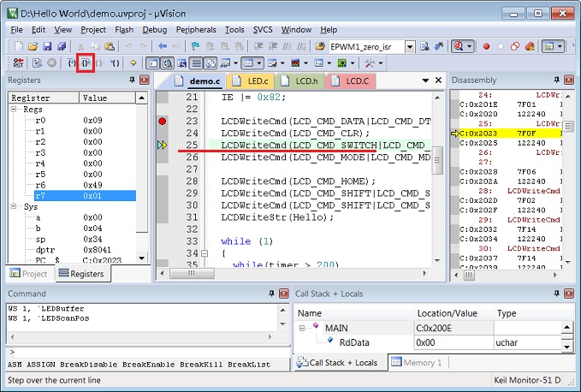This screenshot has height=392, width=581.
Task: Click the Insert/Remove Breakpoint red dot icon
Action: 487,46
